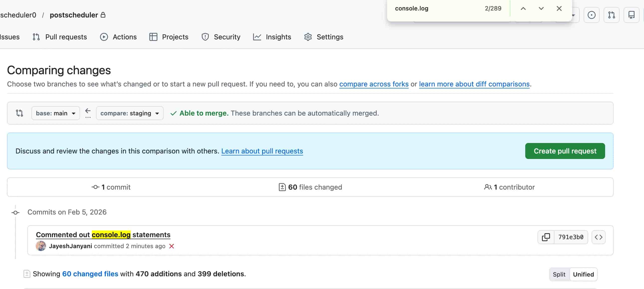Image resolution: width=644 pixels, height=289 pixels.
Task: Go to next find match
Action: (x=541, y=8)
